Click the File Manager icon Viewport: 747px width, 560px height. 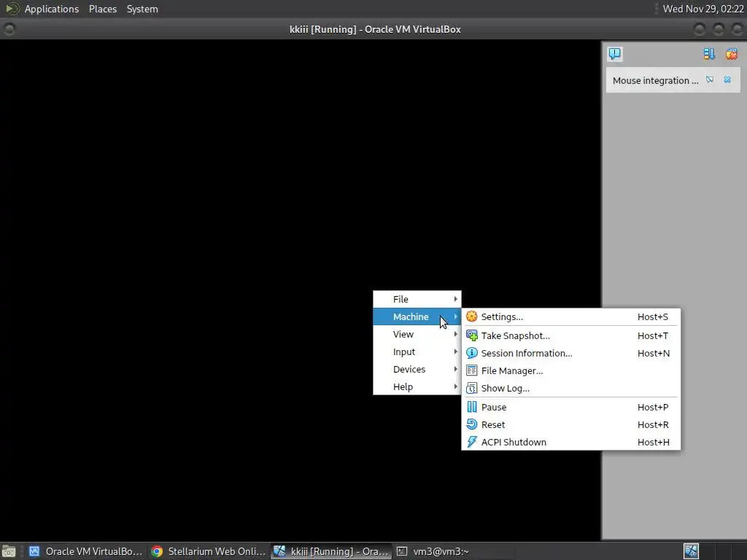[472, 370]
